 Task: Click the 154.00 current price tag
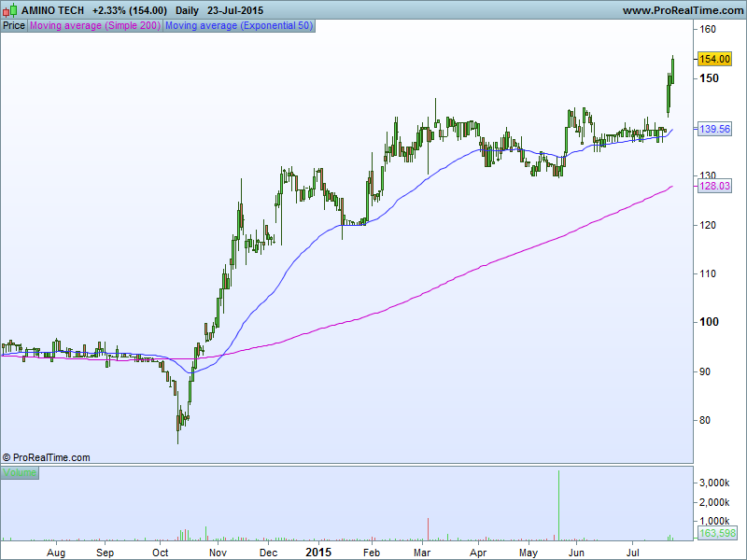(x=714, y=59)
